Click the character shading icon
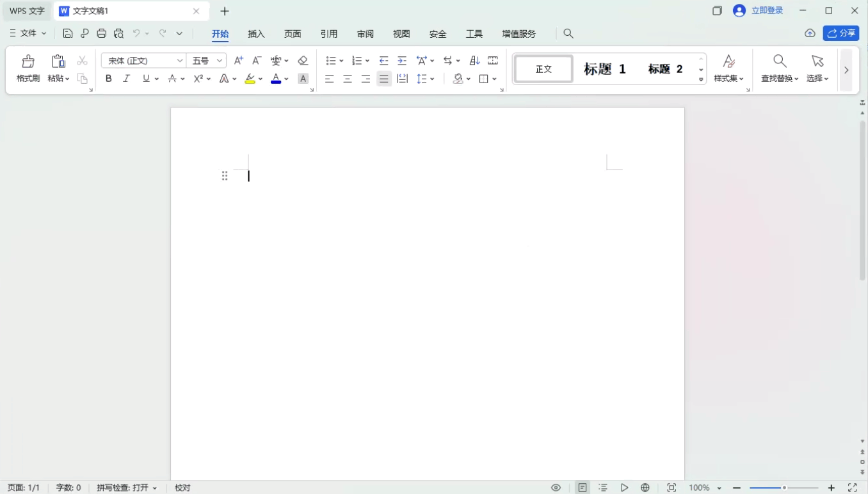The height and width of the screenshot is (494, 868). [303, 79]
